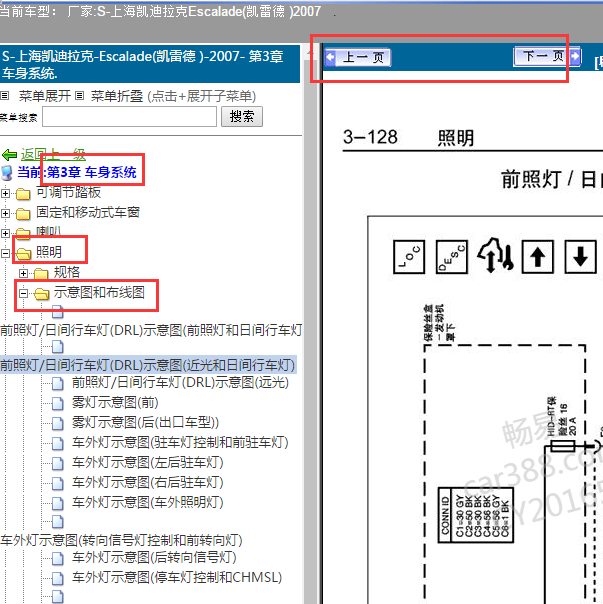This screenshot has height=604, width=603.
Task: Open 车外灯示意图(车外照明灯) page
Action: pyautogui.click(x=148, y=503)
